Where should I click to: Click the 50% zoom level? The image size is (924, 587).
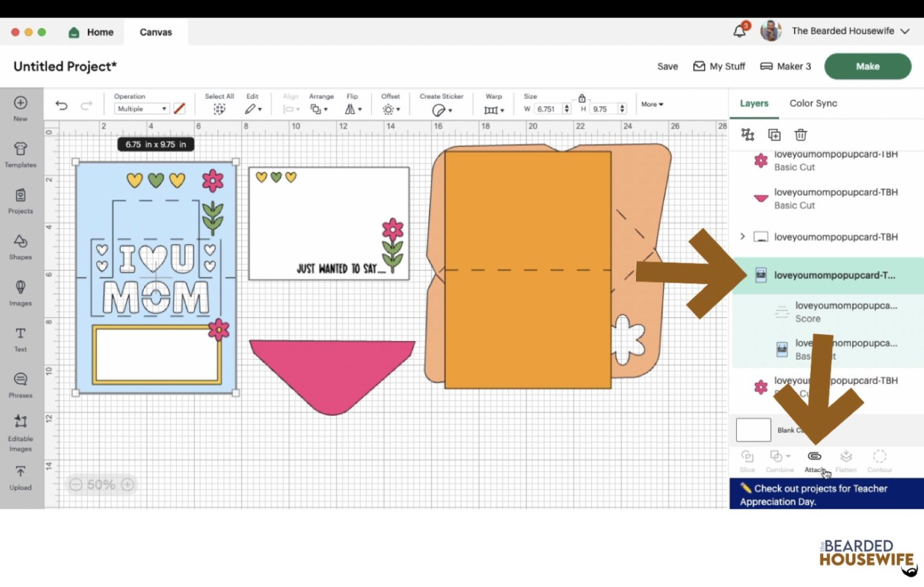point(101,484)
